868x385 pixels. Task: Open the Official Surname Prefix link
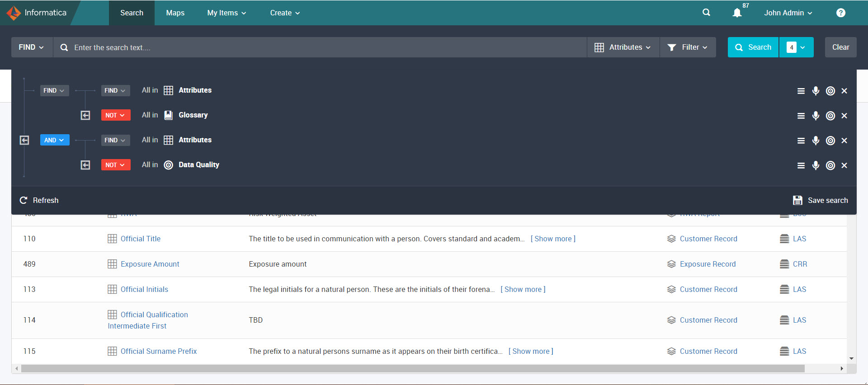(x=159, y=351)
